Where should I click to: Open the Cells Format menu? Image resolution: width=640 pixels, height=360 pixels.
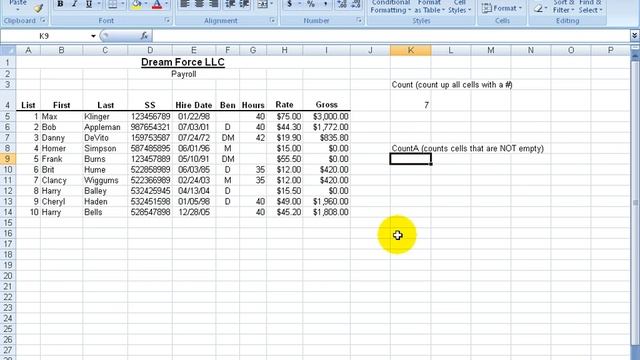click(x=502, y=8)
